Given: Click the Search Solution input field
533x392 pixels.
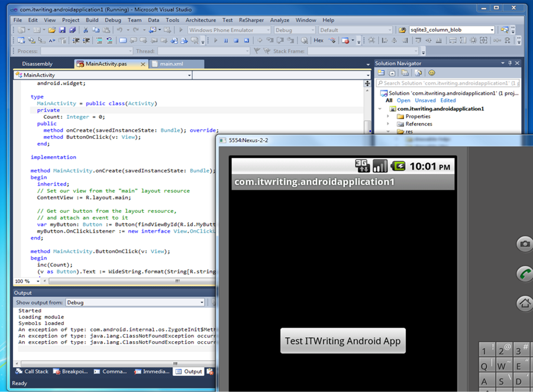Looking at the screenshot, I should [448, 83].
